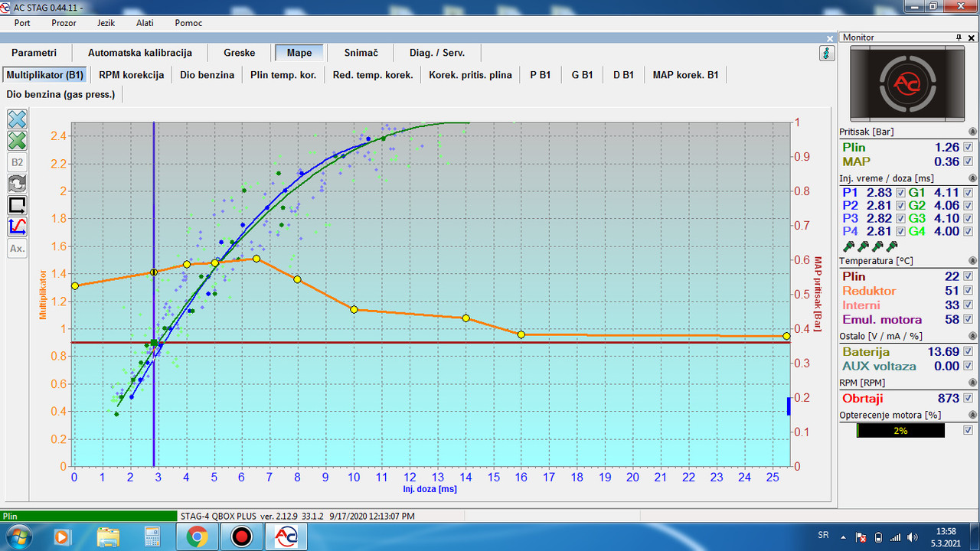Collapse the Temperatura section

pos(972,261)
